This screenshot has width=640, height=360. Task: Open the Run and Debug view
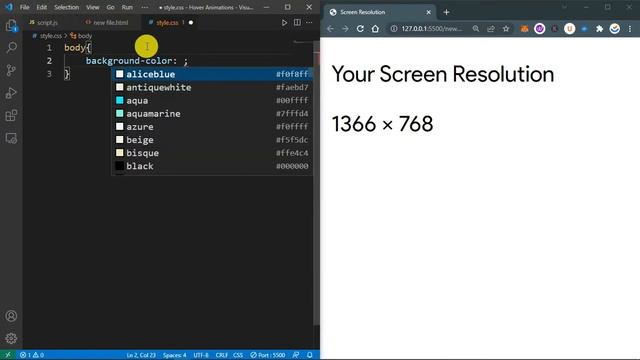(11, 93)
